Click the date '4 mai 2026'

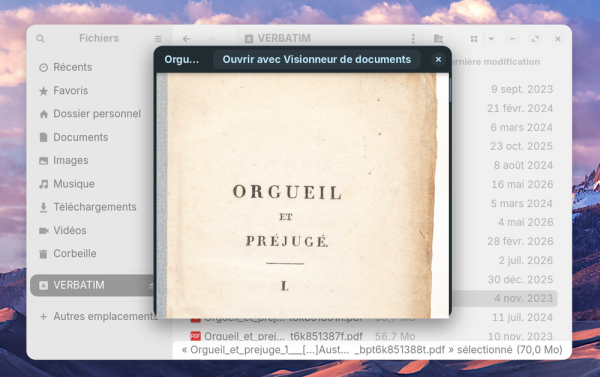(x=525, y=222)
